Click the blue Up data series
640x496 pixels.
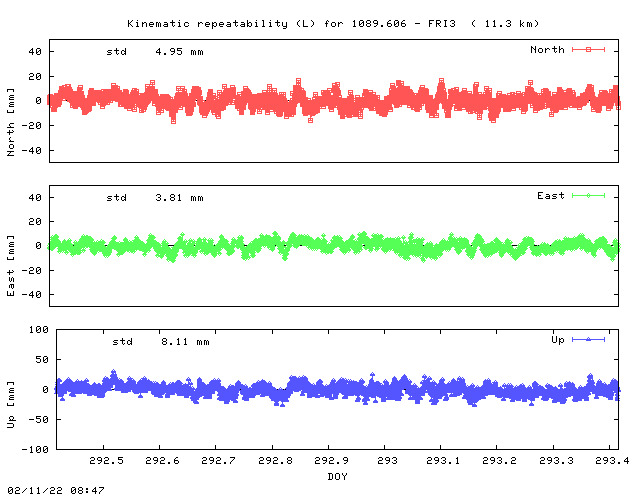337,388
